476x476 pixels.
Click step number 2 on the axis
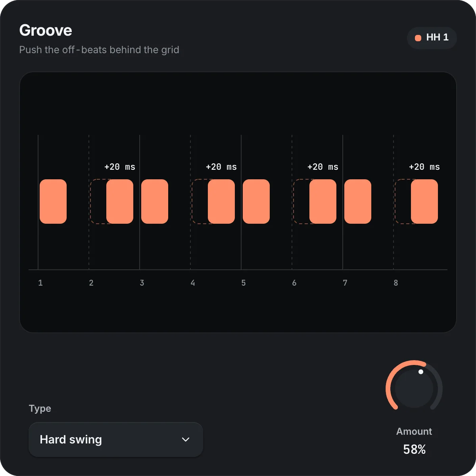coord(91,283)
